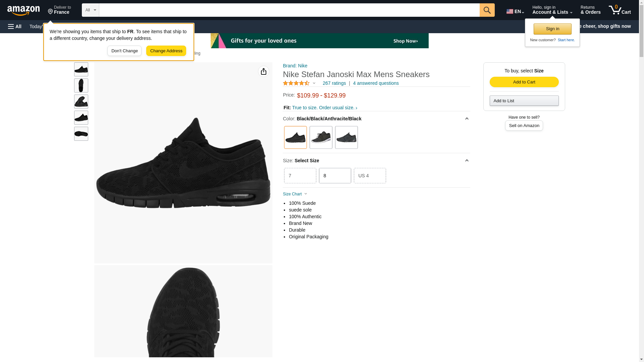This screenshot has height=362, width=644.
Task: Expand the Size Chart
Action: click(295, 194)
